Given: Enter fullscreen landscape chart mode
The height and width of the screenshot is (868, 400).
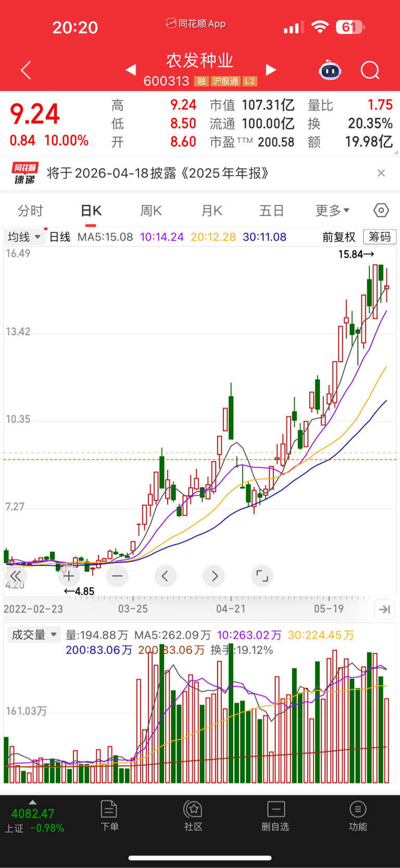Looking at the screenshot, I should [x=262, y=576].
